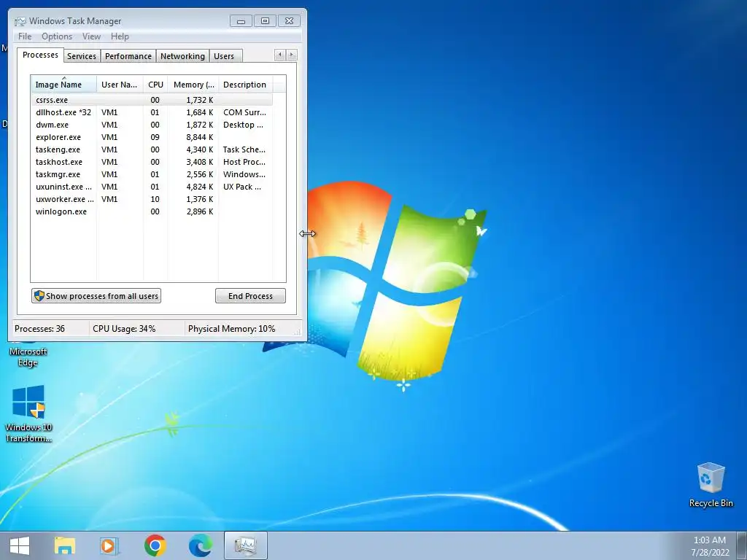
Task: Select the taskhost.exe process
Action: tap(152, 162)
